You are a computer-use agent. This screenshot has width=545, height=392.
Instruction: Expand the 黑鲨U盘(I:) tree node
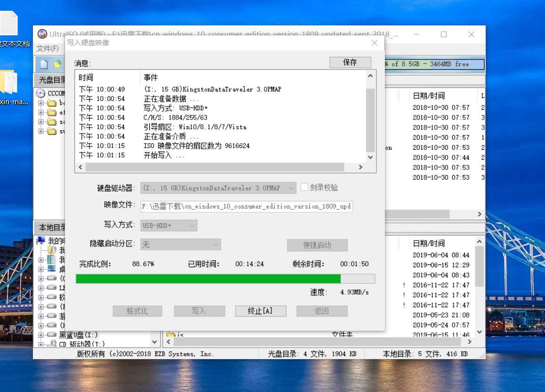pyautogui.click(x=41, y=335)
